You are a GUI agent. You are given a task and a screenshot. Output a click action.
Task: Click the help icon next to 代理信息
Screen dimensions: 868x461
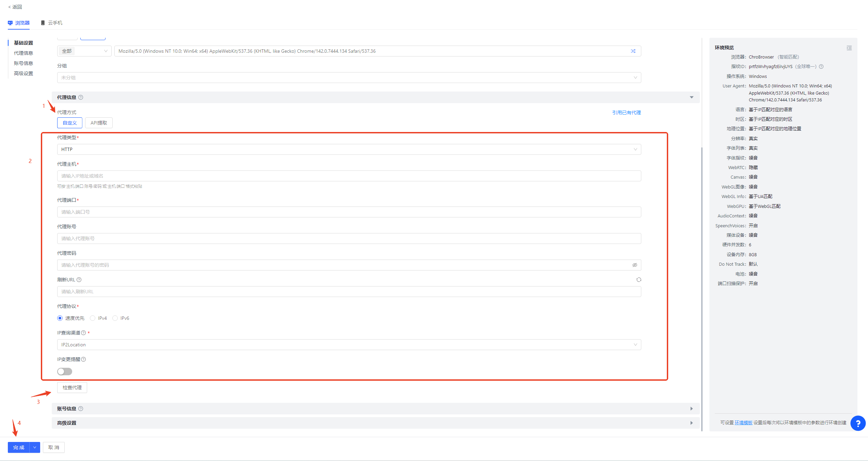tap(81, 97)
